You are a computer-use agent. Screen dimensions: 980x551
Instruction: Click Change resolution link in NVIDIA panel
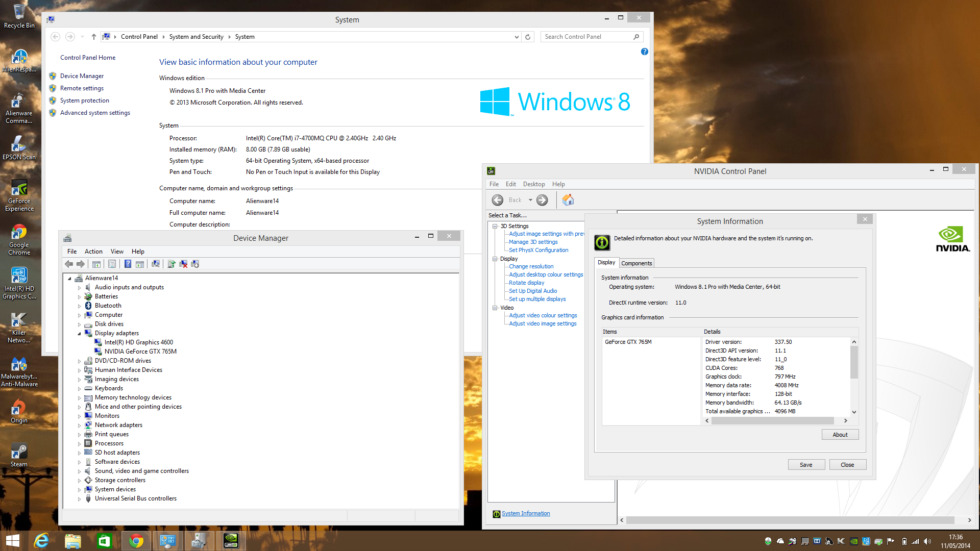coord(531,266)
